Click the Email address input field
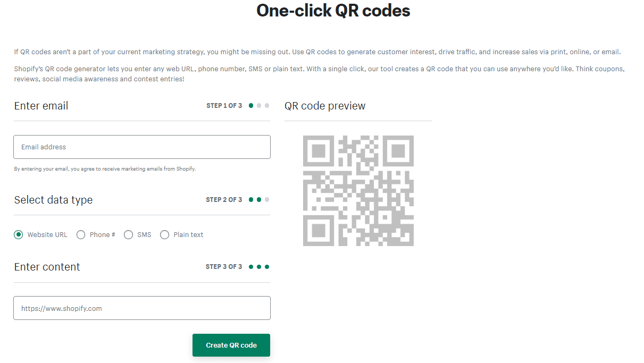 [141, 147]
